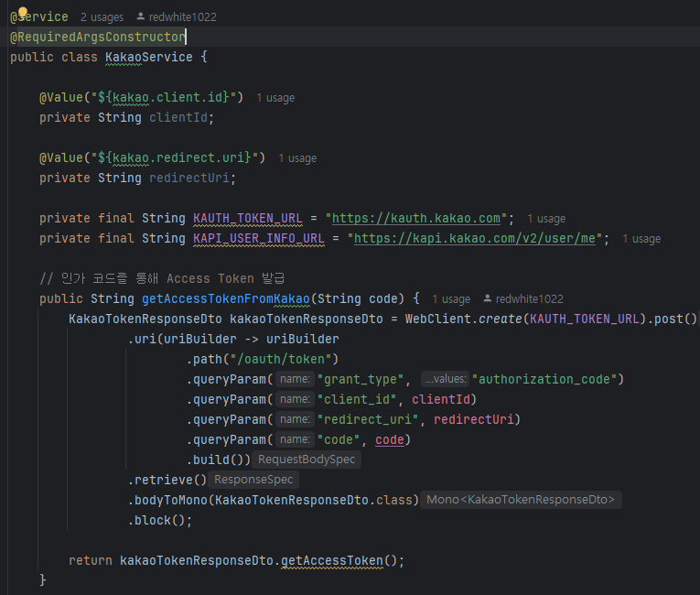Viewport: 700px width, 595px height.
Task: Click the '...values:' inlay hint
Action: coord(445,379)
